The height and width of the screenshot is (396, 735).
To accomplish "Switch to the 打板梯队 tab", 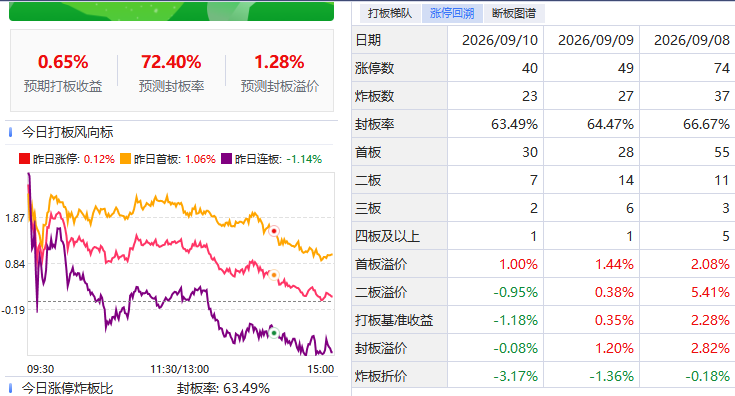I will coord(390,13).
